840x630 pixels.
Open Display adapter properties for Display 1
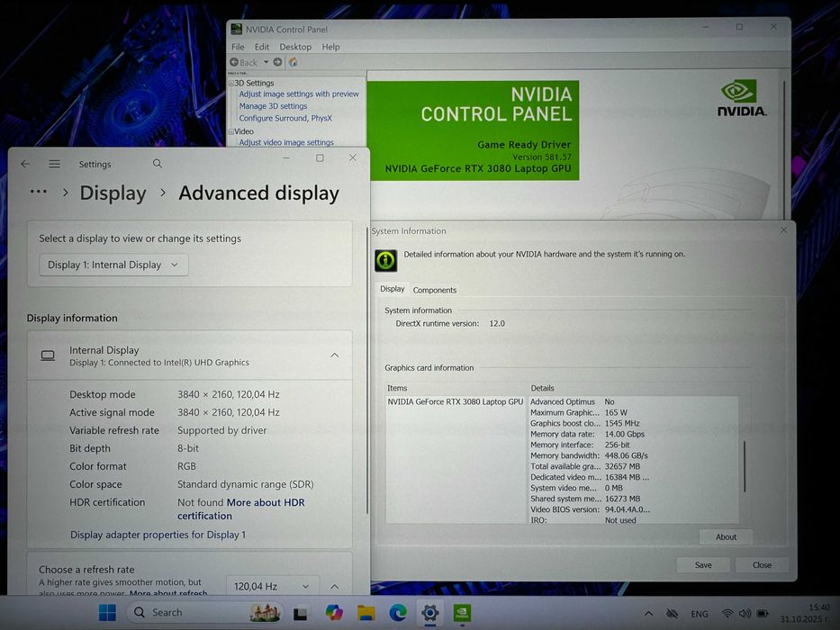(158, 535)
